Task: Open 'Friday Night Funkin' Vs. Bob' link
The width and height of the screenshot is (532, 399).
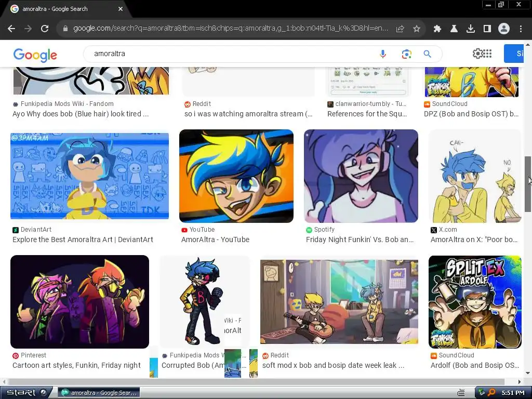Action: pyautogui.click(x=360, y=240)
